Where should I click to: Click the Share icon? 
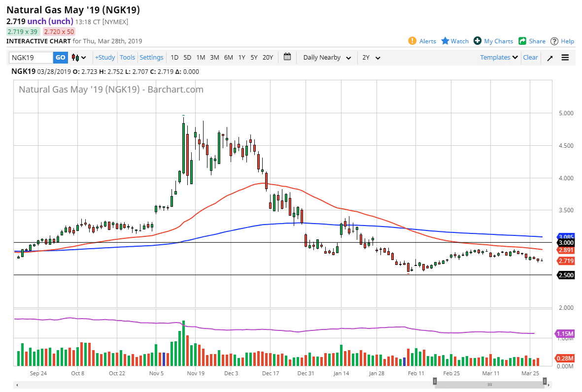click(522, 41)
